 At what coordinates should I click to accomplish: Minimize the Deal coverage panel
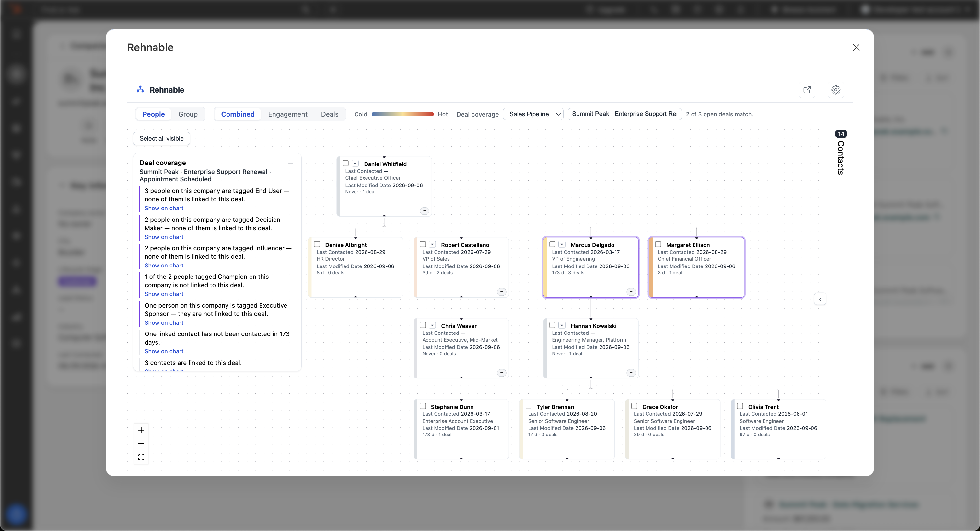(x=291, y=163)
